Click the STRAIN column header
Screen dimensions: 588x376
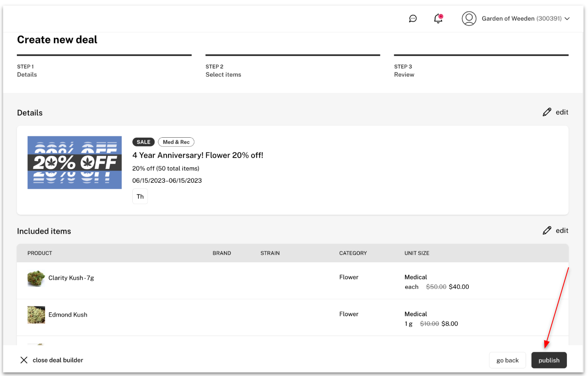click(270, 253)
